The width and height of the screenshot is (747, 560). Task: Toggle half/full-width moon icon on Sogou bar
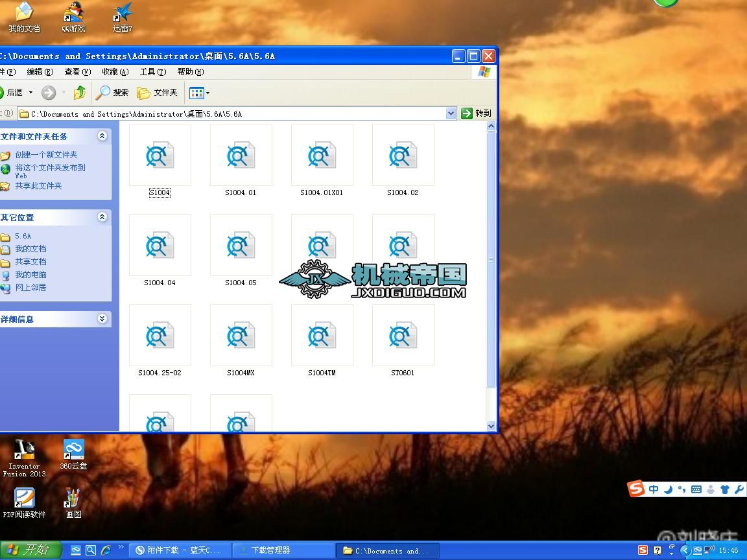tap(668, 489)
